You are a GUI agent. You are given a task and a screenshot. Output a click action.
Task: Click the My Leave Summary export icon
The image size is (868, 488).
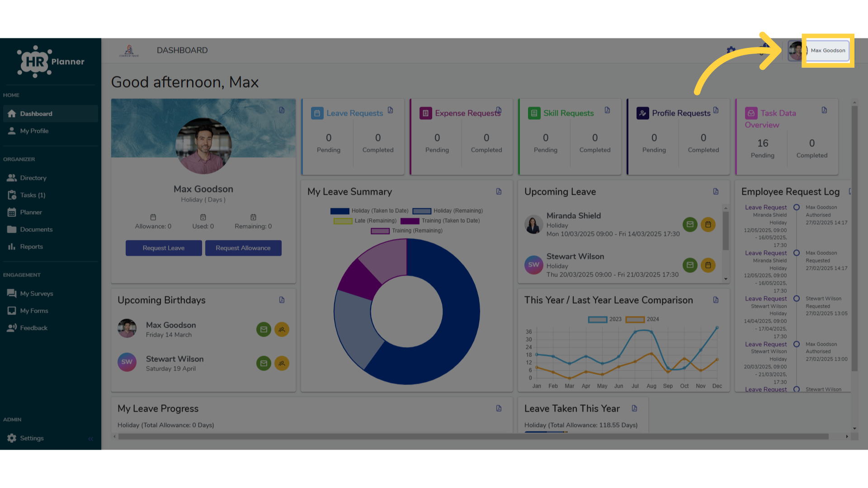[x=499, y=192]
